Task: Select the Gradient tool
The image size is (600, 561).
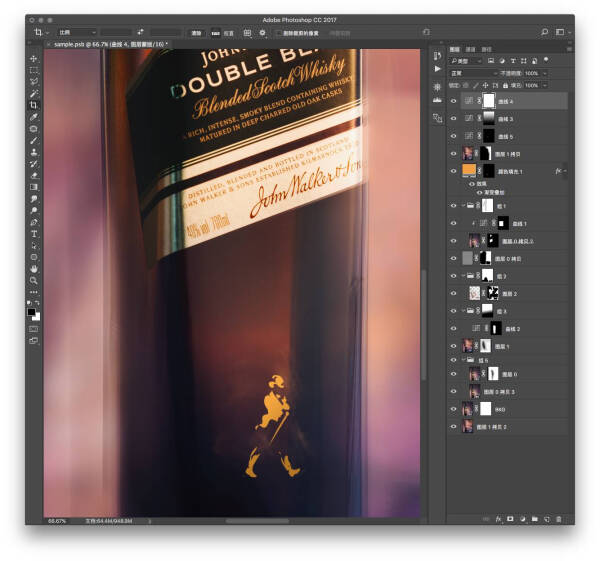Action: pyautogui.click(x=34, y=187)
